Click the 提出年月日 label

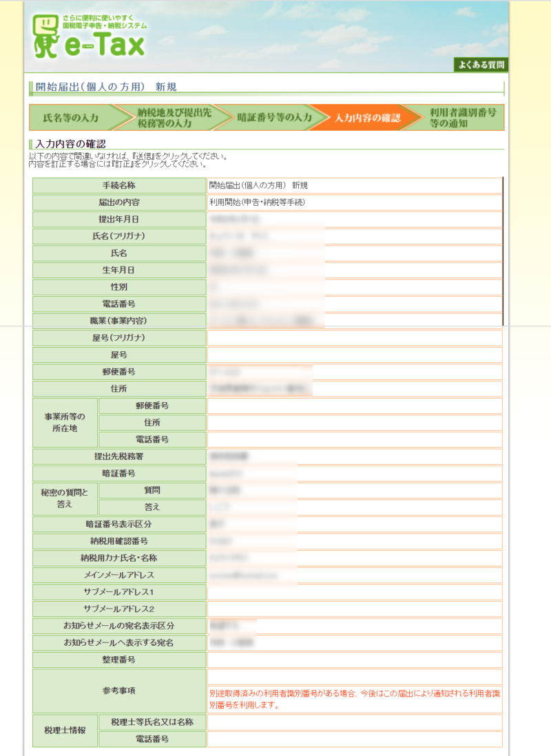[119, 220]
